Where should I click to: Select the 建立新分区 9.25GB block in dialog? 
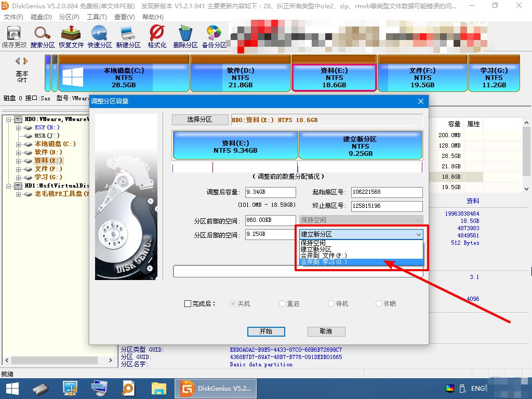pyautogui.click(x=361, y=145)
